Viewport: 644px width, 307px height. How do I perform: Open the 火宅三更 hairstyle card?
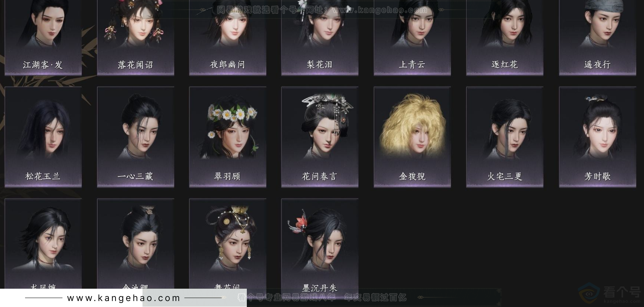[x=505, y=137]
